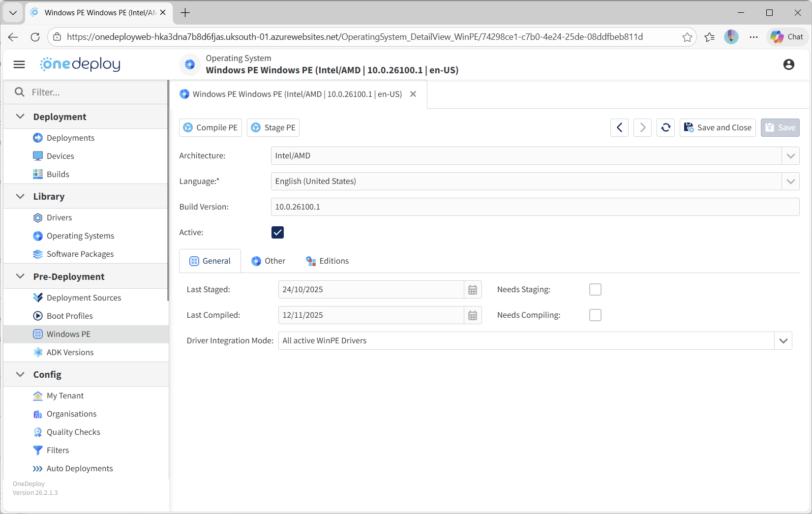
Task: Click the Build Version input field
Action: 534,207
